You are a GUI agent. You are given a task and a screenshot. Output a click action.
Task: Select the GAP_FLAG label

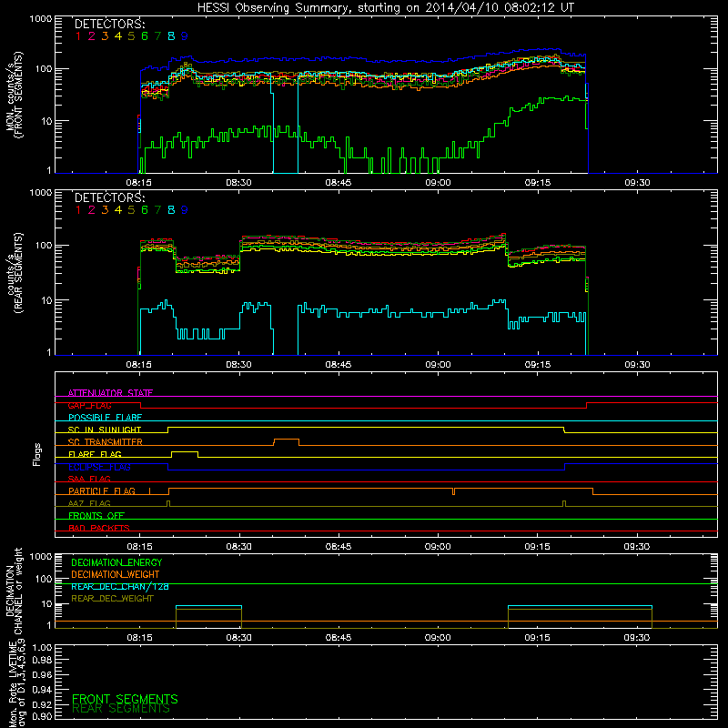tap(89, 405)
